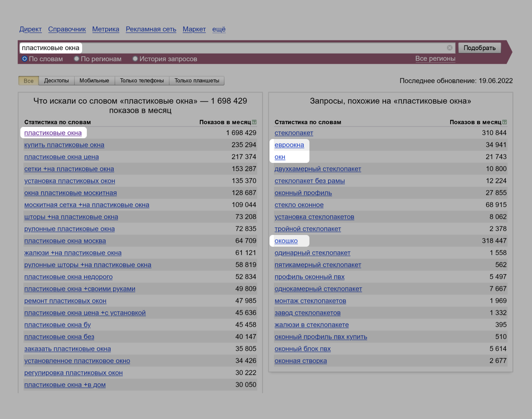532x419 pixels.
Task: Select the «По регионам» radio button
Action: tap(77, 59)
